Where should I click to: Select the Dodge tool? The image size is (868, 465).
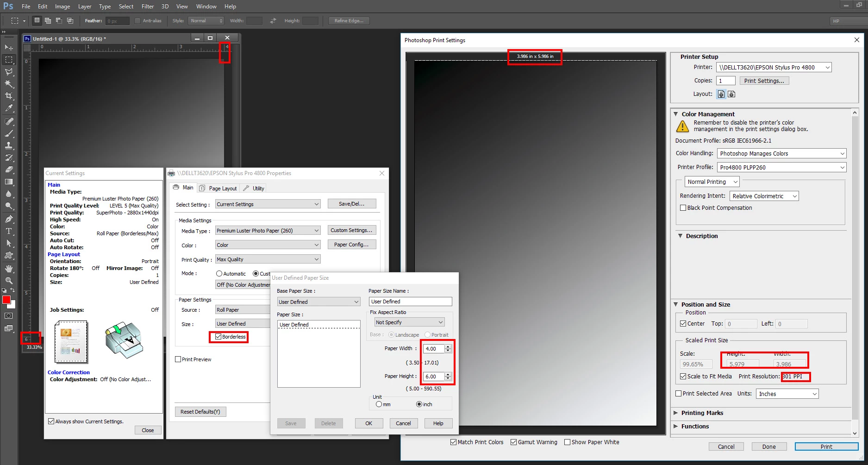9,206
